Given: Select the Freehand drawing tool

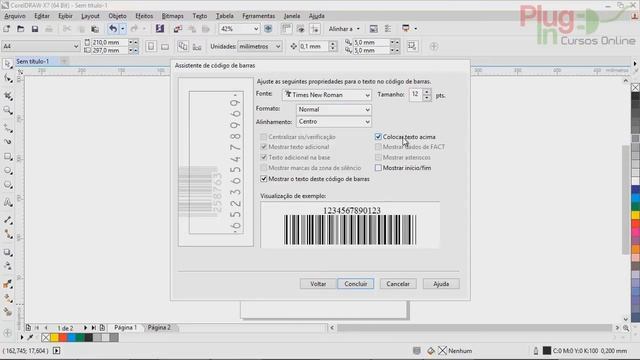Looking at the screenshot, I should 8,128.
